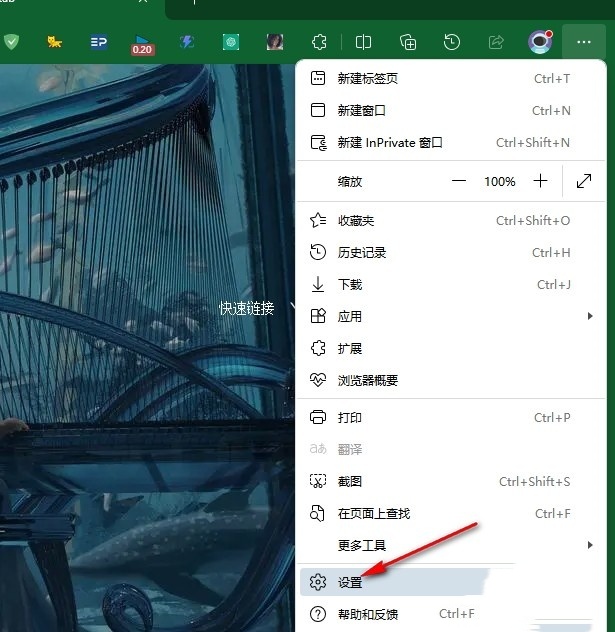The width and height of the screenshot is (615, 632).
Task: Choose 新建 InPrivate 窗口 menu entry
Action: (440, 142)
